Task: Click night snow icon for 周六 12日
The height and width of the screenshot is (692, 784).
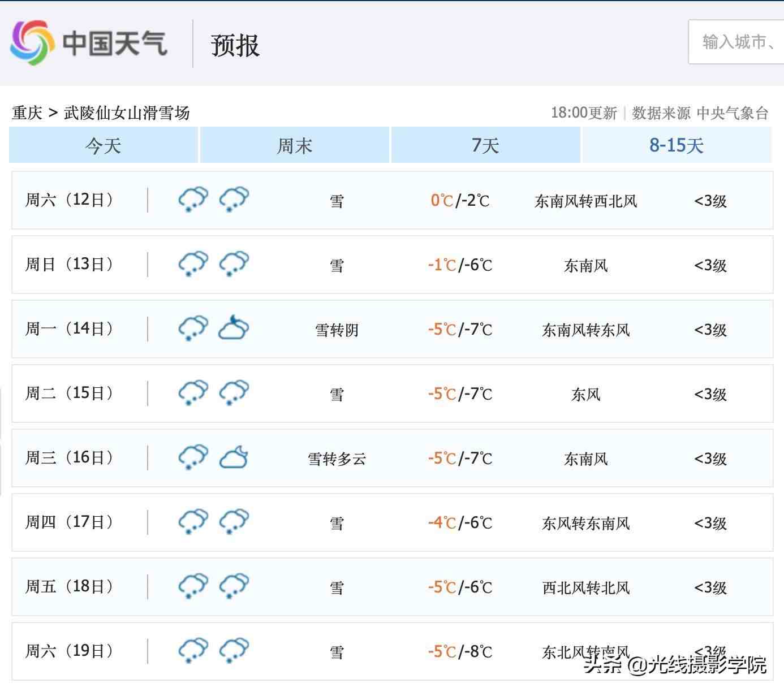Action: (x=234, y=200)
